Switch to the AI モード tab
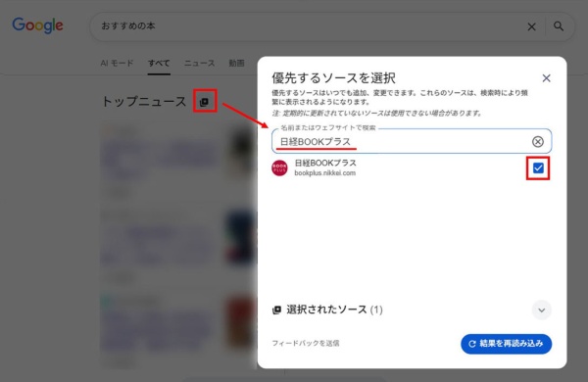The height and width of the screenshot is (382, 588). tap(117, 63)
